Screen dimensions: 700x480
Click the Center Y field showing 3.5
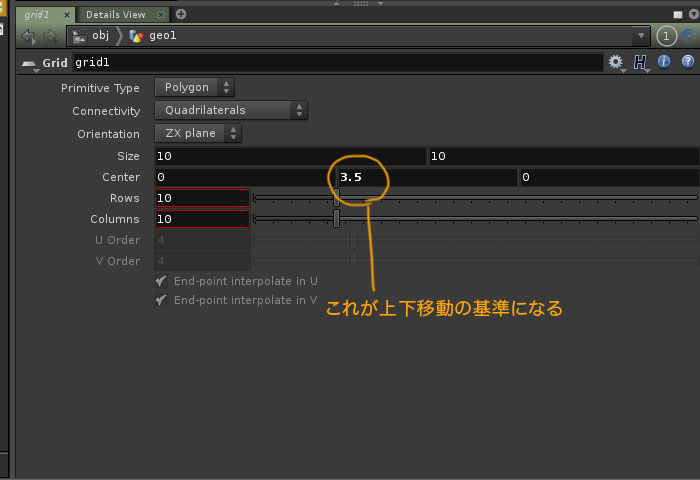(x=425, y=177)
